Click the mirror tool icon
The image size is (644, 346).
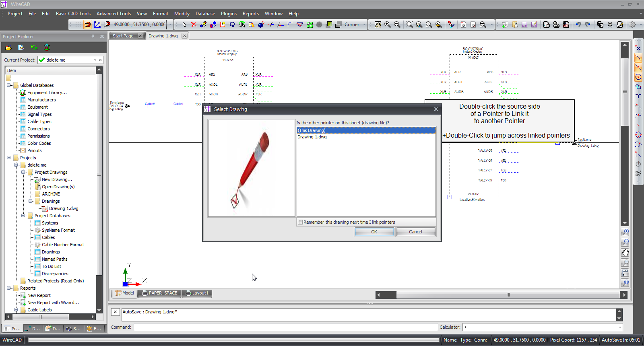[x=242, y=25]
